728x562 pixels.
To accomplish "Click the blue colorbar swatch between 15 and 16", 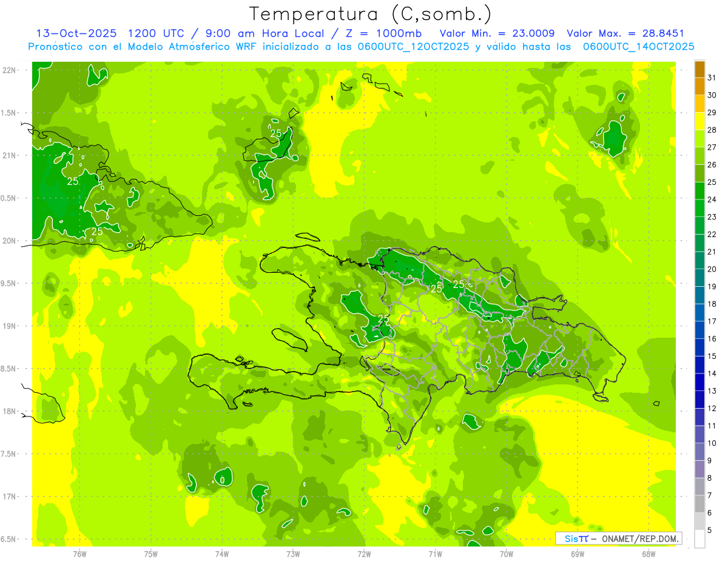I will tap(699, 347).
